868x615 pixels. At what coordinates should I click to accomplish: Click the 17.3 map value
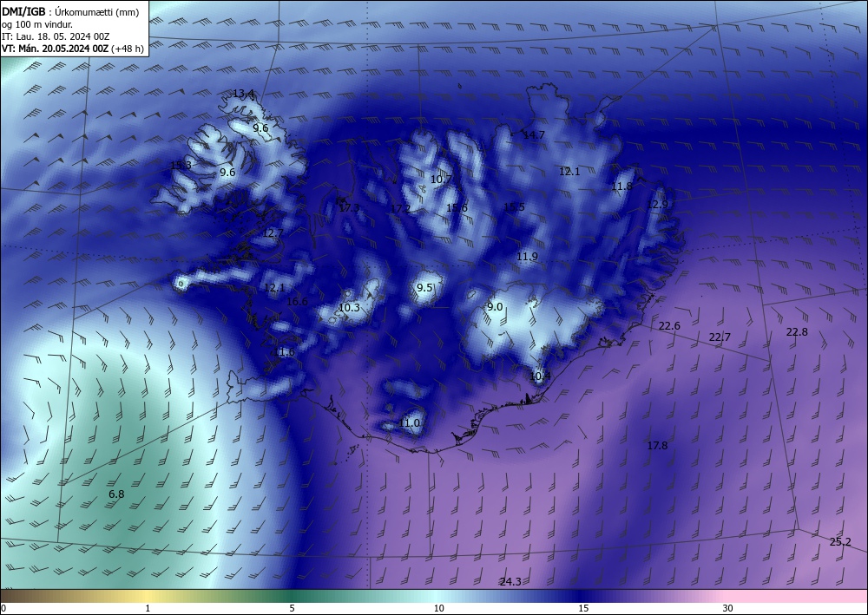coord(349,208)
